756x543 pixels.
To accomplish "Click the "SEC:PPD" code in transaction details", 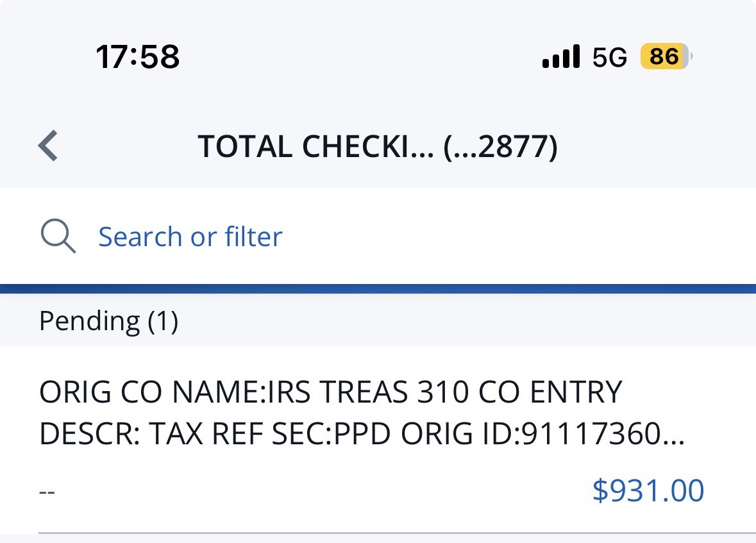I will click(331, 434).
